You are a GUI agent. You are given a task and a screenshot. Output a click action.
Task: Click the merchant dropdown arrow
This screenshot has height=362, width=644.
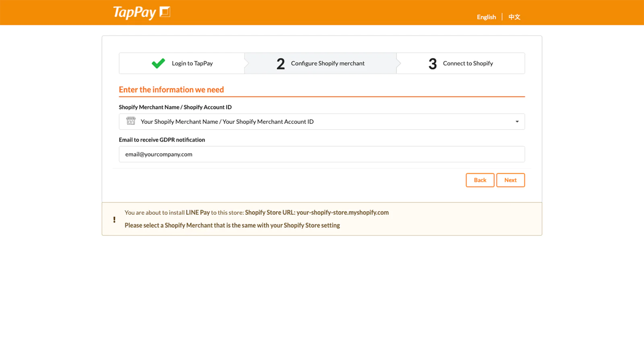pyautogui.click(x=517, y=121)
